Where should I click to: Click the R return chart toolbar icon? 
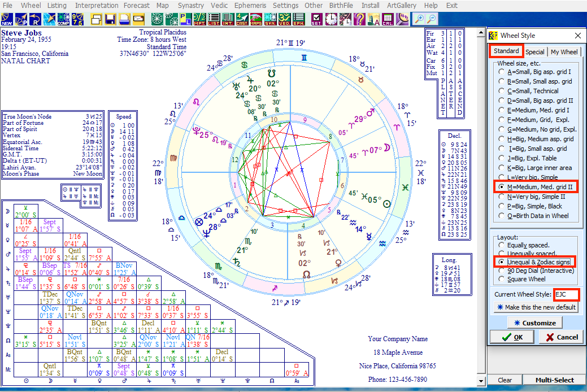[35, 19]
